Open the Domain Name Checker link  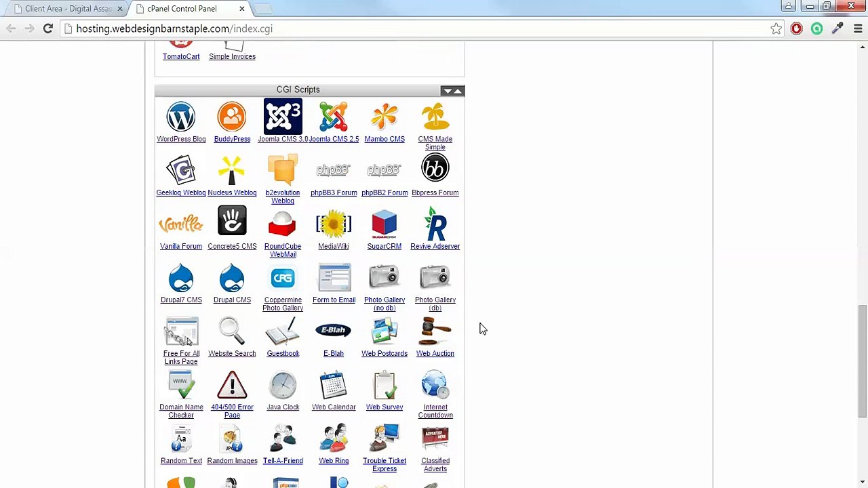(x=181, y=411)
